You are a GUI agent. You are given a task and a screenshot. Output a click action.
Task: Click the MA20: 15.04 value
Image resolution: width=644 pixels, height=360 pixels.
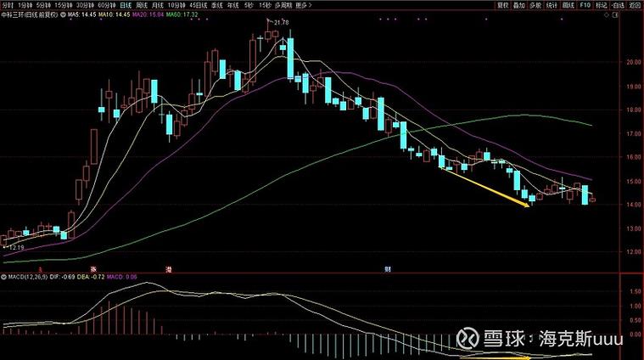pos(148,14)
